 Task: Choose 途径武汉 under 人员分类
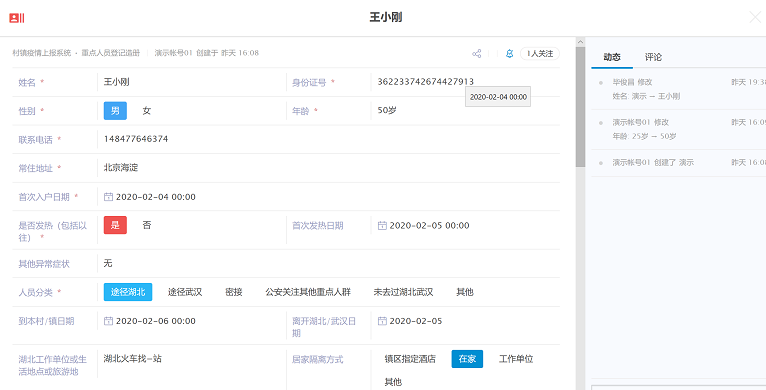pyautogui.click(x=185, y=292)
